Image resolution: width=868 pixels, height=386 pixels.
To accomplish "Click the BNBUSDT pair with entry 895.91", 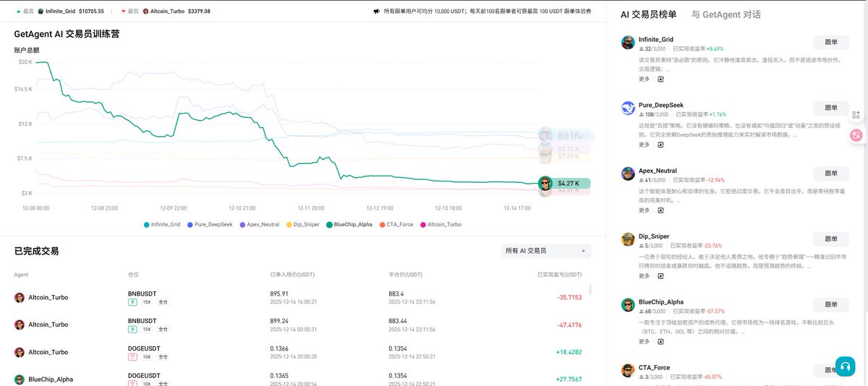I will [x=142, y=293].
